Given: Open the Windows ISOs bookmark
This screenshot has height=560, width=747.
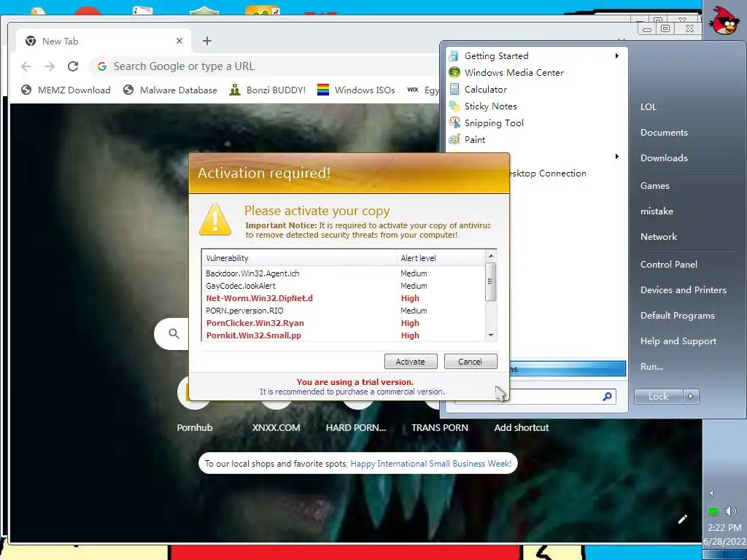Looking at the screenshot, I should [x=356, y=90].
